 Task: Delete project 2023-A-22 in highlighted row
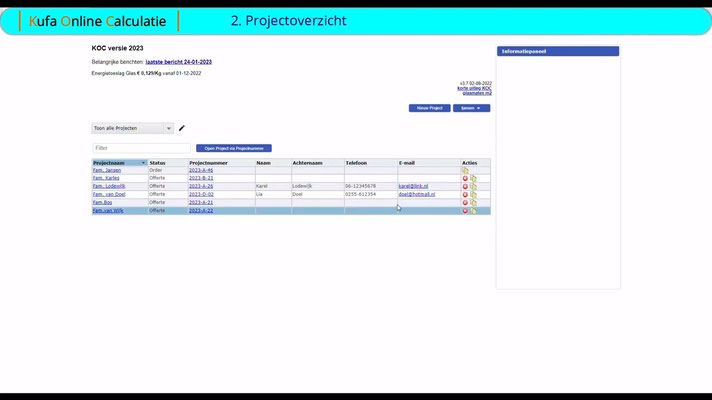click(465, 211)
